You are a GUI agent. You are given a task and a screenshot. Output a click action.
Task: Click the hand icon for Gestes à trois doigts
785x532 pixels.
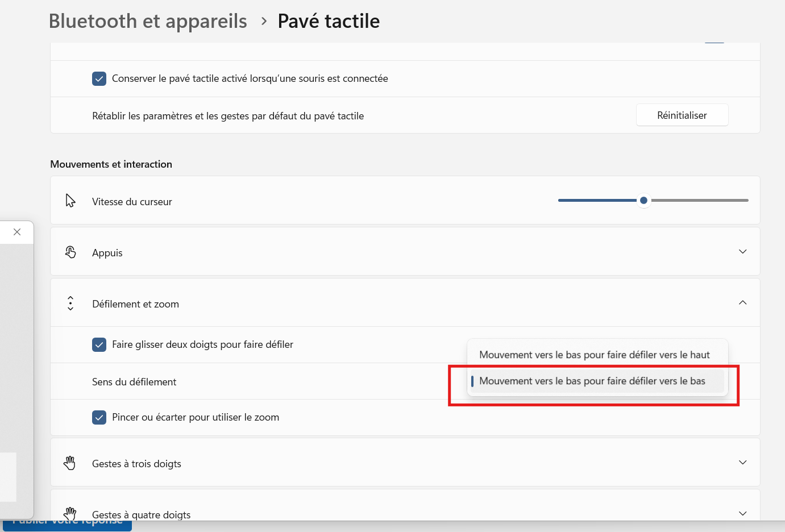tap(70, 463)
